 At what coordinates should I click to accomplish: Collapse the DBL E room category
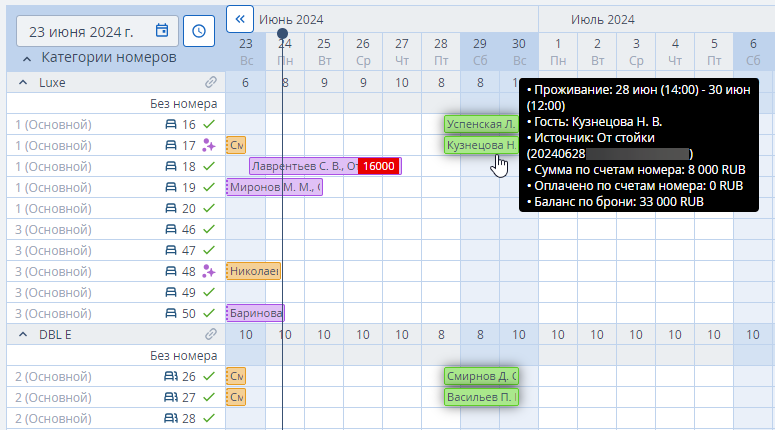(23, 335)
